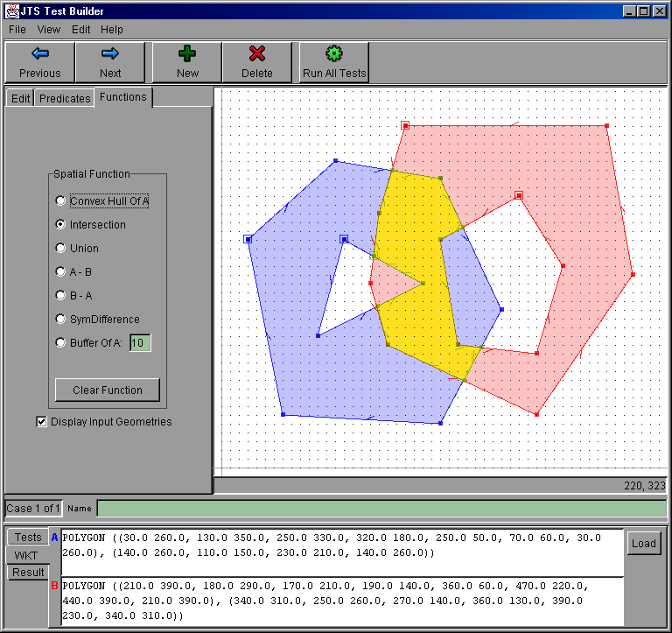Image resolution: width=672 pixels, height=633 pixels.
Task: Choose the B - A function
Action: (x=60, y=295)
